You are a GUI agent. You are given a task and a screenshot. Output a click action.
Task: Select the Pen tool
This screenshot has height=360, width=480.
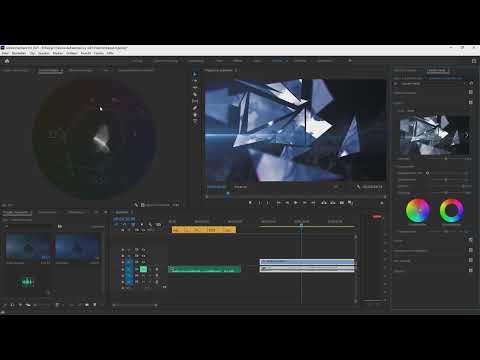tap(195, 108)
